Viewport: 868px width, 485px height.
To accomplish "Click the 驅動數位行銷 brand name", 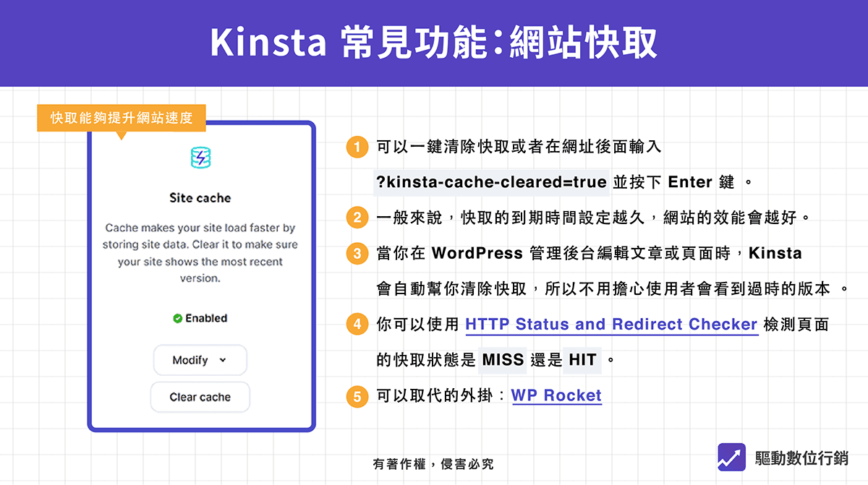I will tap(801, 458).
